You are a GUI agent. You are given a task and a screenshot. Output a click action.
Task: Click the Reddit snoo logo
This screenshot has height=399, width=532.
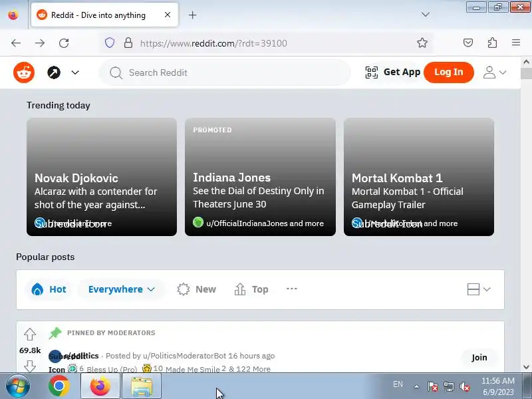24,72
